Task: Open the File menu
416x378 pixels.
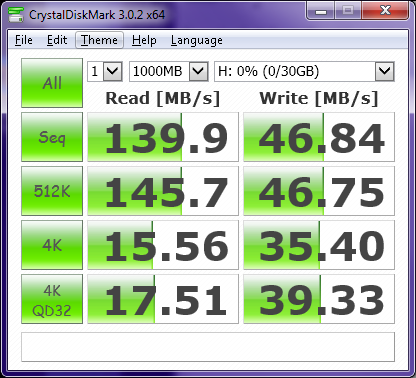Action: tap(24, 40)
